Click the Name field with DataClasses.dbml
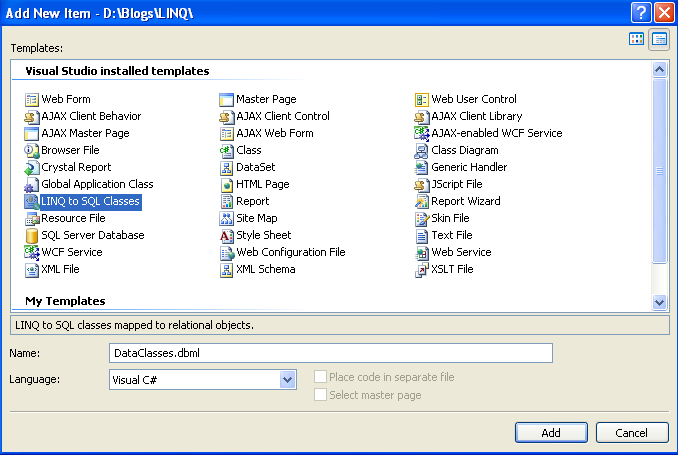679x455 pixels. [x=331, y=353]
